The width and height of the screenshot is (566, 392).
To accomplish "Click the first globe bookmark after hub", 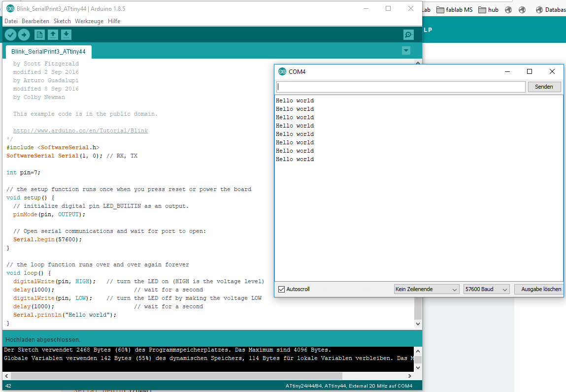I will click(x=508, y=10).
